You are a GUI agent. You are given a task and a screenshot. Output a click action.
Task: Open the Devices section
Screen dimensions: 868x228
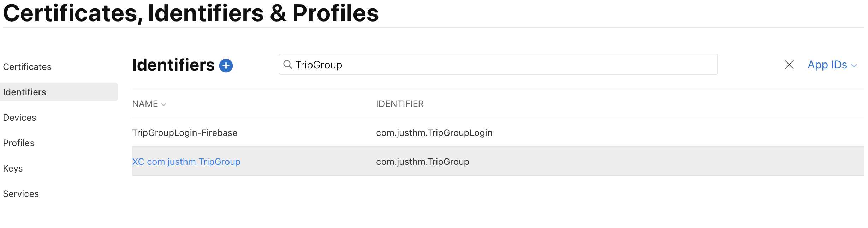pyautogui.click(x=19, y=117)
